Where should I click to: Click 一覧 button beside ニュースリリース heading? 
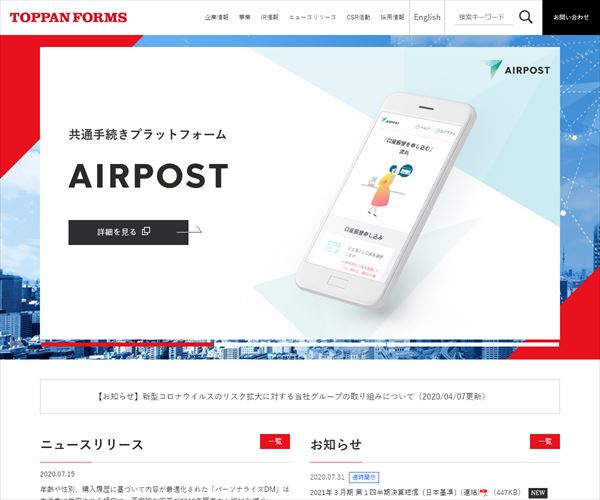click(x=275, y=441)
